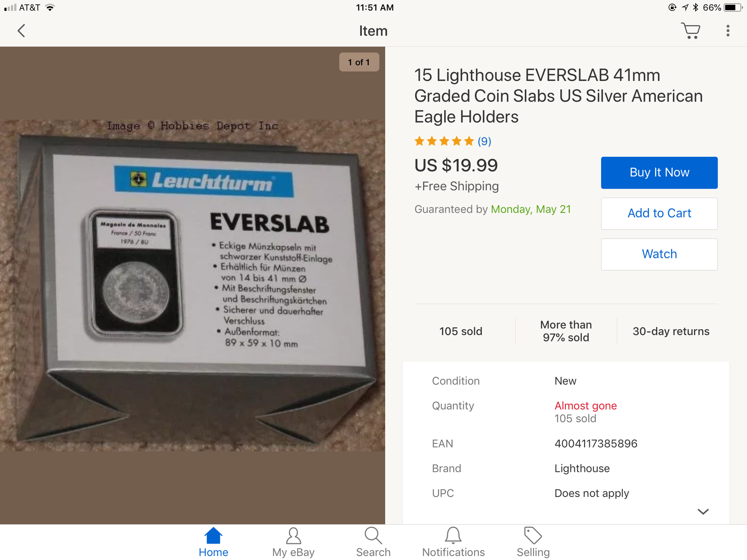Tap the Watch button
This screenshot has height=560, width=747.
click(x=659, y=254)
